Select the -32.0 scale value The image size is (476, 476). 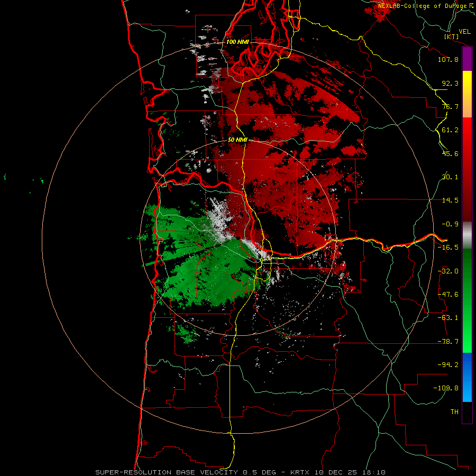(x=448, y=271)
